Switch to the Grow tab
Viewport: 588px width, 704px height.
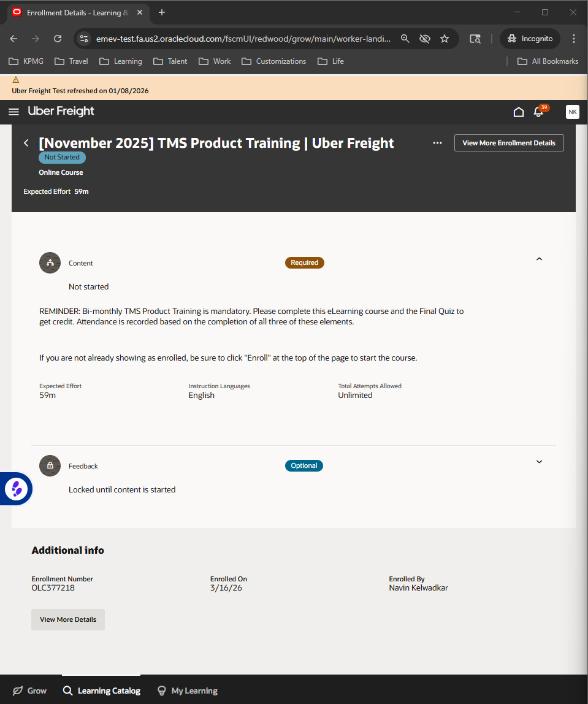click(29, 691)
